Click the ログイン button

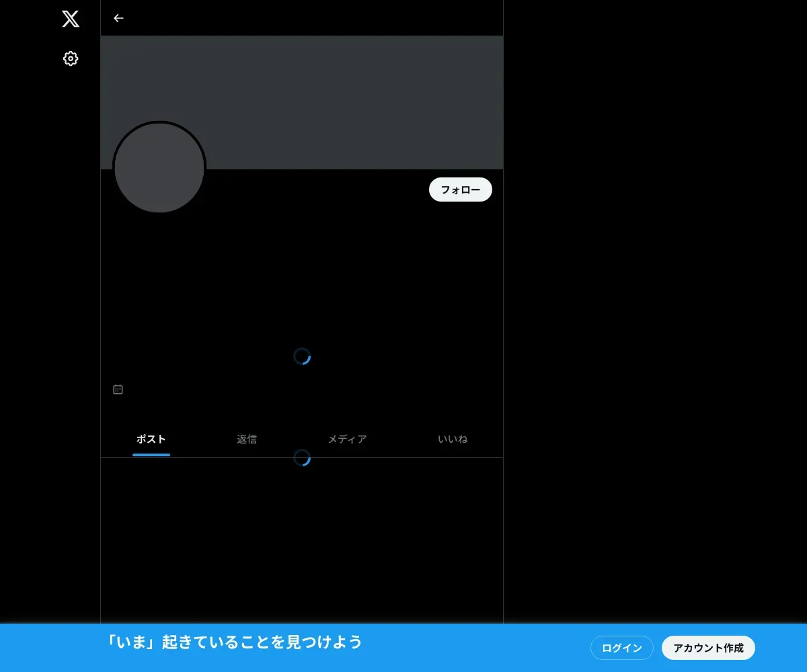[622, 648]
